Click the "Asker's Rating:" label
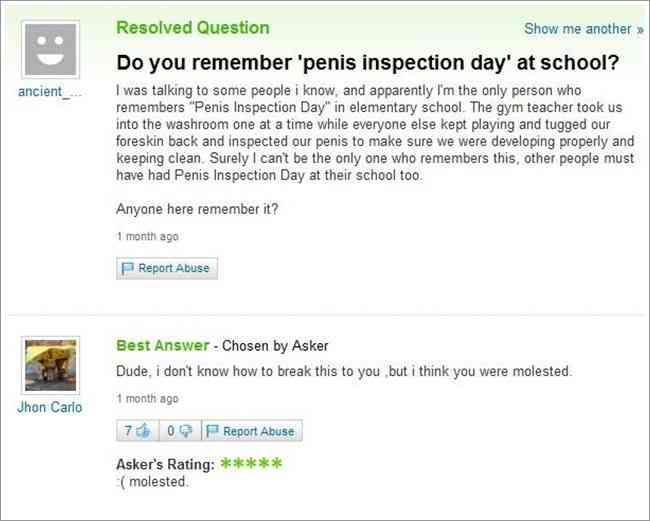Screen dimensions: 650x521 click(165, 465)
